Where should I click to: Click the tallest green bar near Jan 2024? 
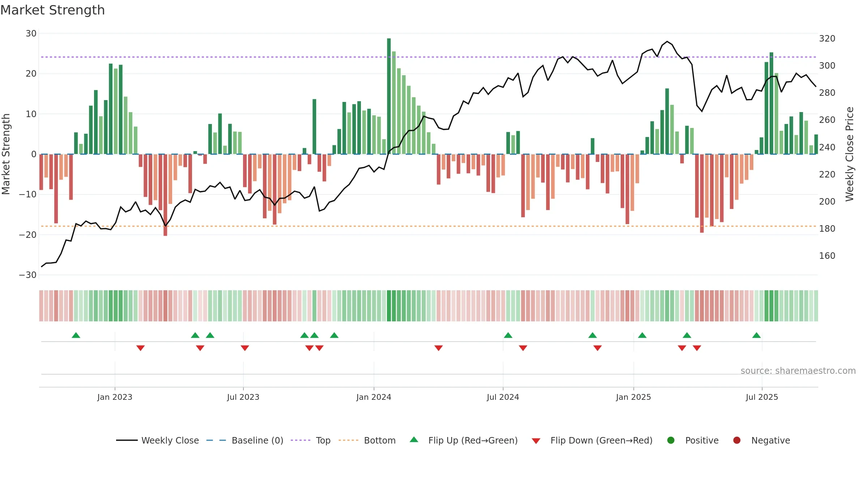coord(389,96)
